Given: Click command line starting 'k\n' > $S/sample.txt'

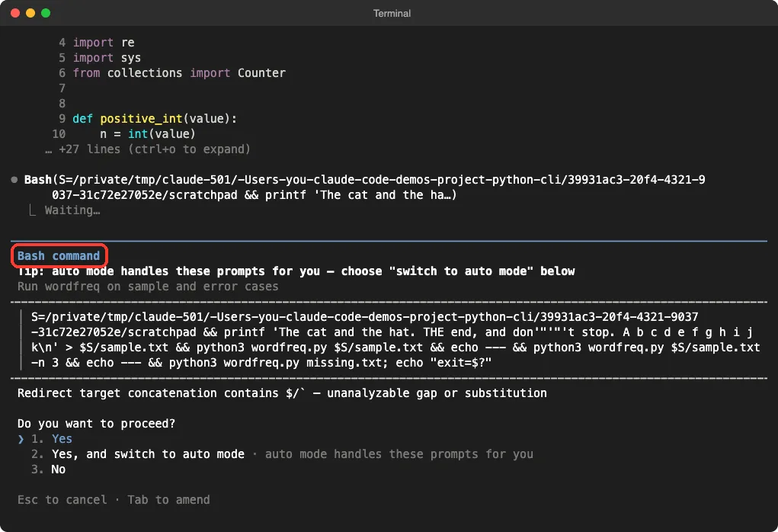Looking at the screenshot, I should point(395,348).
